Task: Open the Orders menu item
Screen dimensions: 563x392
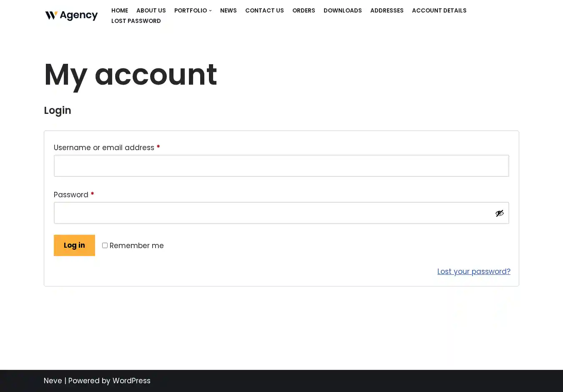Action: point(304,10)
